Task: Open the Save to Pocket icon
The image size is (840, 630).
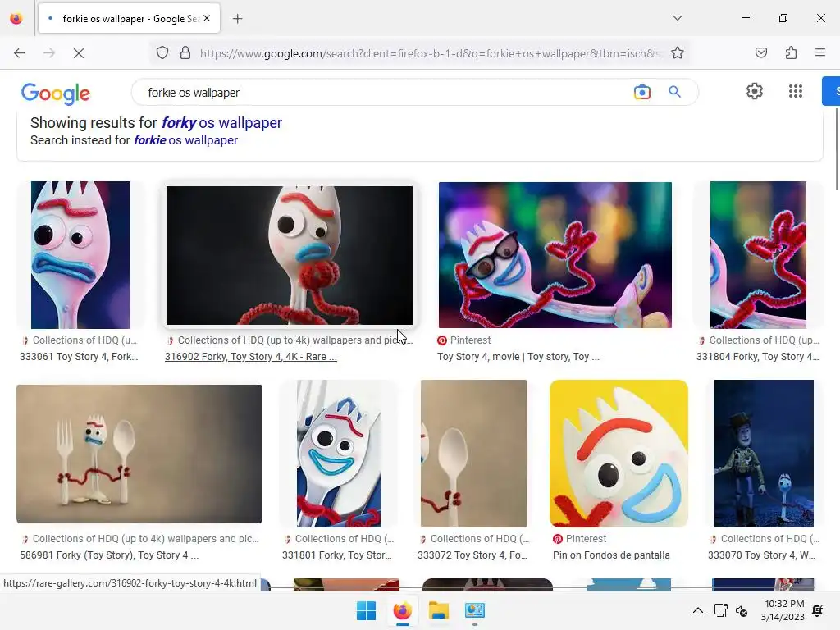Action: (760, 53)
